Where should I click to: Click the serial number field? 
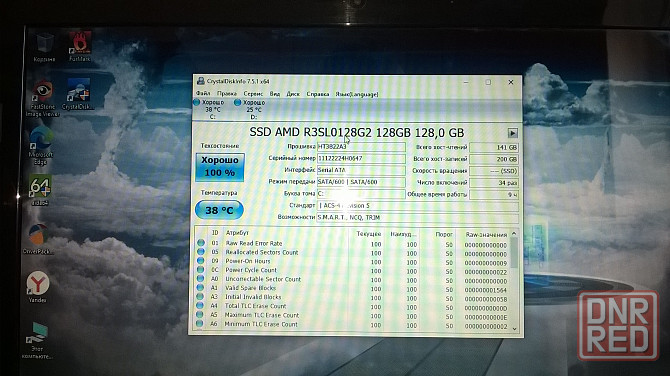(x=361, y=158)
